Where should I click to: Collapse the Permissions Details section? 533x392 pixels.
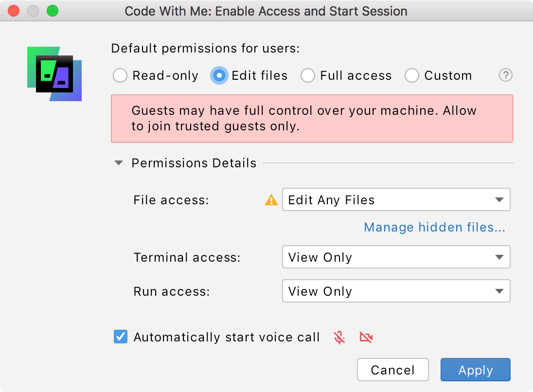[x=118, y=163]
